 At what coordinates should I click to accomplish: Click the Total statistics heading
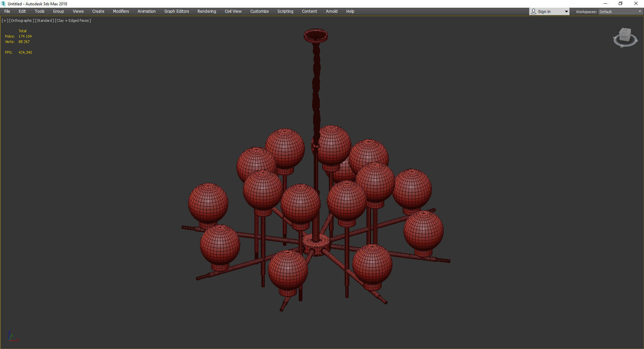pos(22,31)
